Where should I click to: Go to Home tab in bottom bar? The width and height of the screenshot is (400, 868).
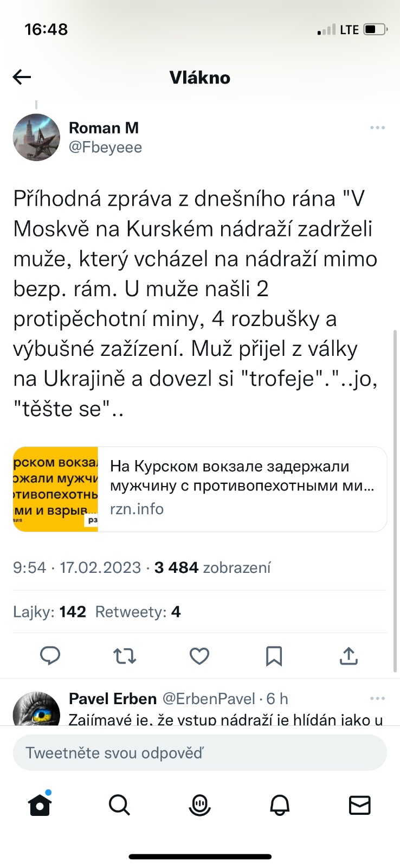coord(40,805)
